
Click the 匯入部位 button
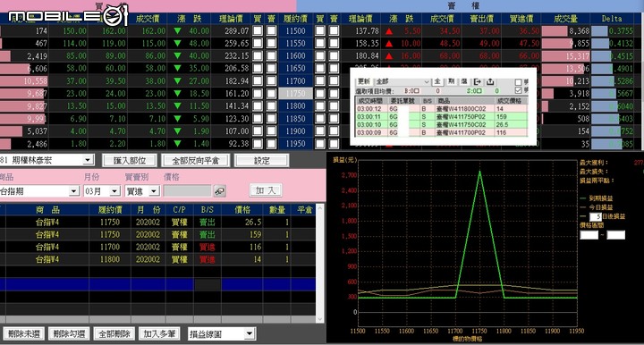click(x=130, y=160)
